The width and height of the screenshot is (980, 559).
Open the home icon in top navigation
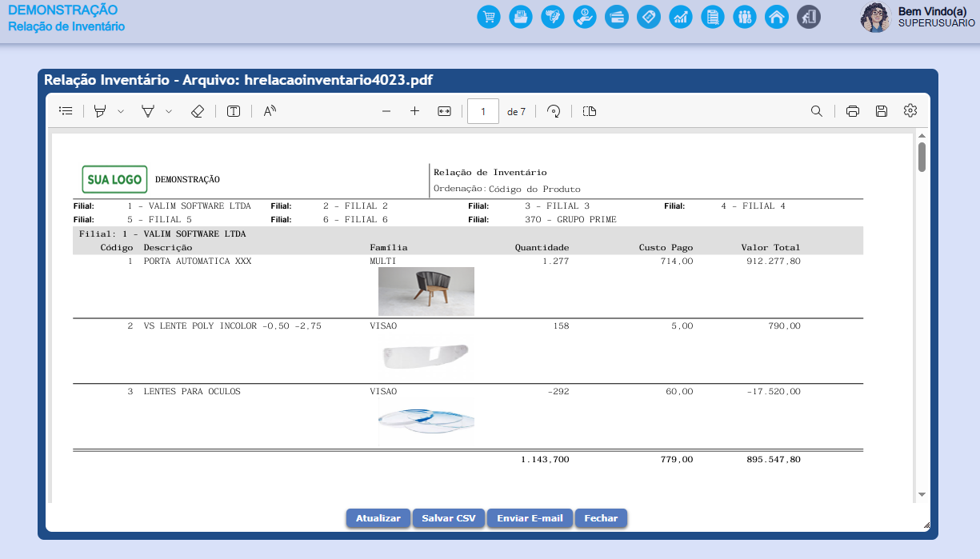coord(777,16)
